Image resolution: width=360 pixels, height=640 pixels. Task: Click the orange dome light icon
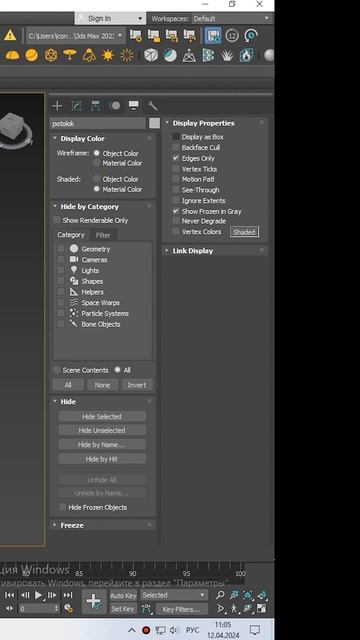pyautogui.click(x=12, y=55)
